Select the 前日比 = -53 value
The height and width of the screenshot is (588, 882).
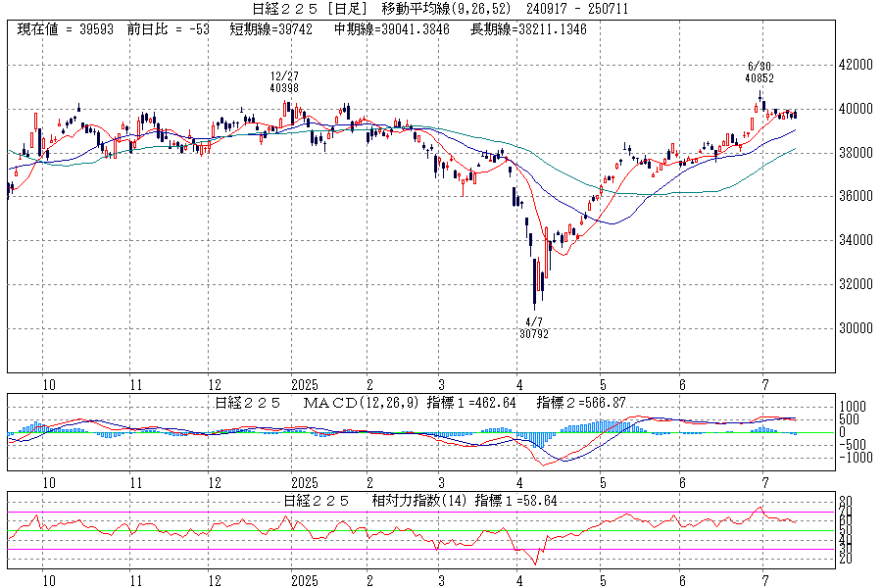coord(168,29)
